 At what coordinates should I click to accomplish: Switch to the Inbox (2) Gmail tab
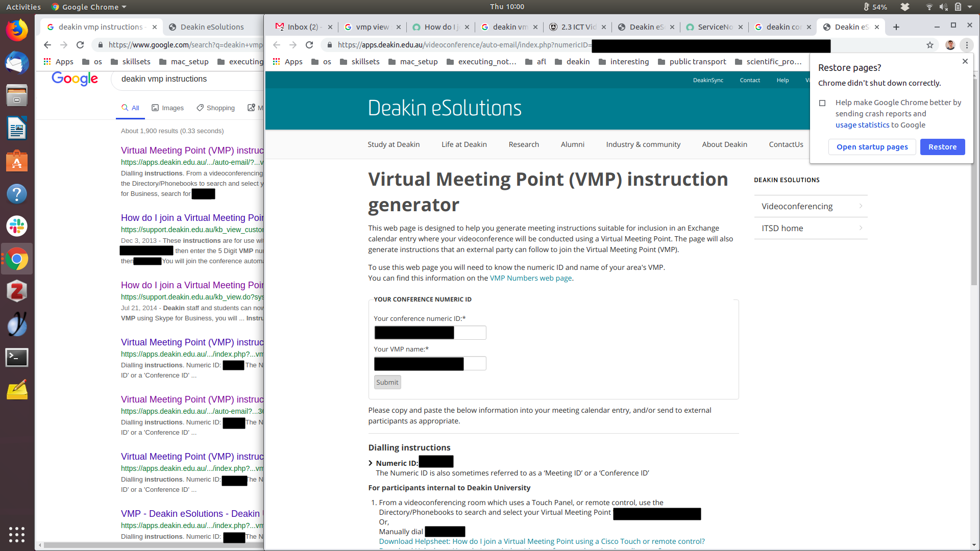(302, 27)
